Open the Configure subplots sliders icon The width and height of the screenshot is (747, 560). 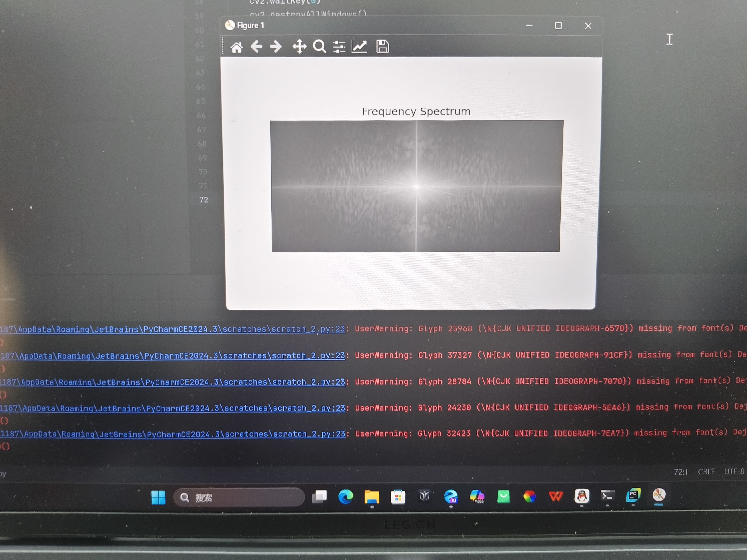[x=339, y=47]
